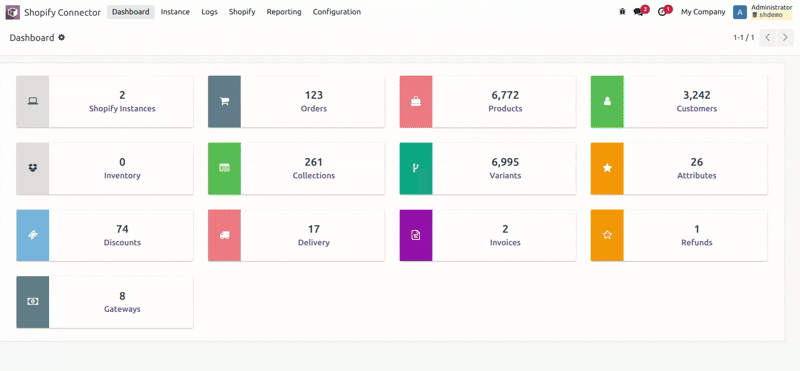Click the person icon on Customers card

tap(607, 102)
